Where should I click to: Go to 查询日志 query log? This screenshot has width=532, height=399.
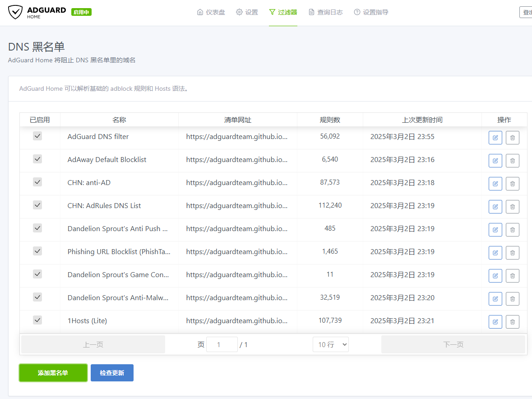326,12
